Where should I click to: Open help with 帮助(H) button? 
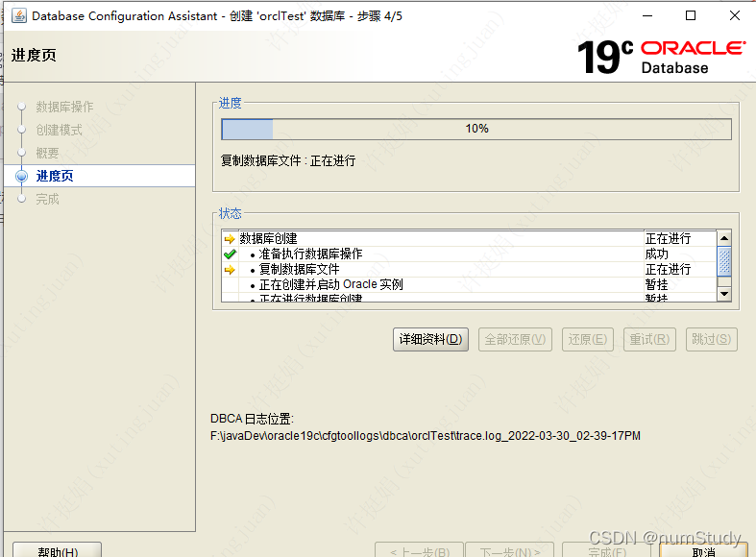(58, 549)
